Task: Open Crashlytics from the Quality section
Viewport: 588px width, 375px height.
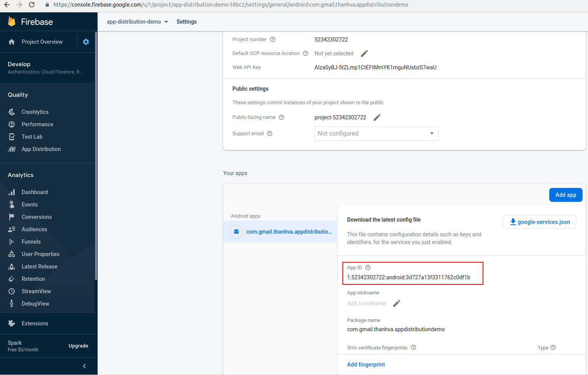Action: [35, 112]
